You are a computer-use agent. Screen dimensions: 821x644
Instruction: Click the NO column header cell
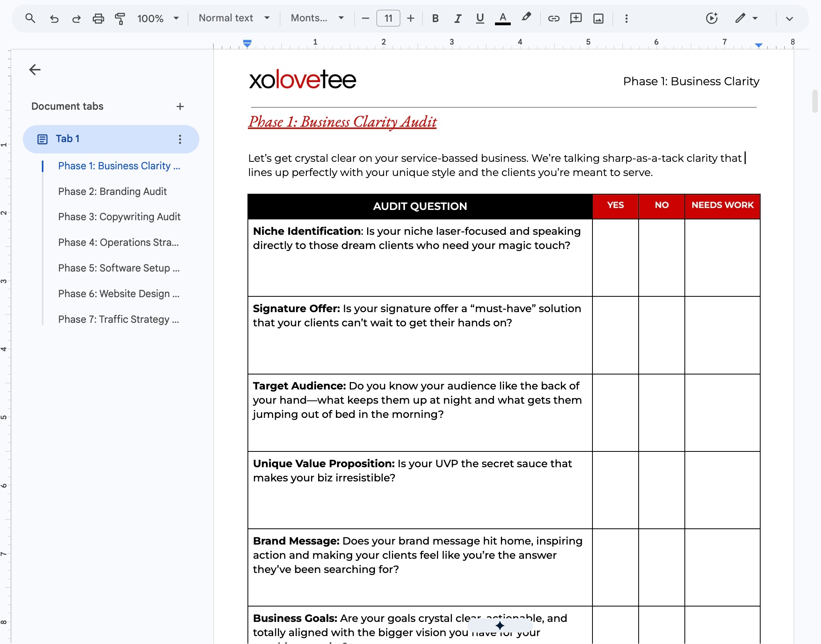(662, 206)
